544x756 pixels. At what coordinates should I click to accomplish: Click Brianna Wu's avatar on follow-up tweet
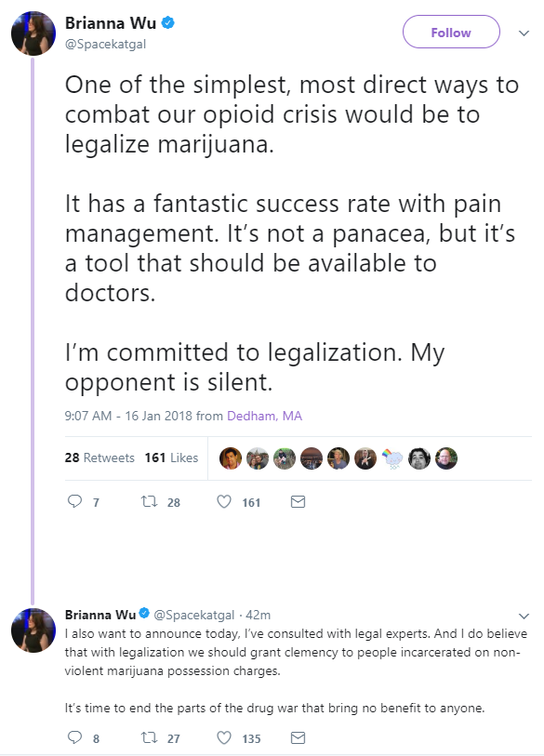point(33,630)
